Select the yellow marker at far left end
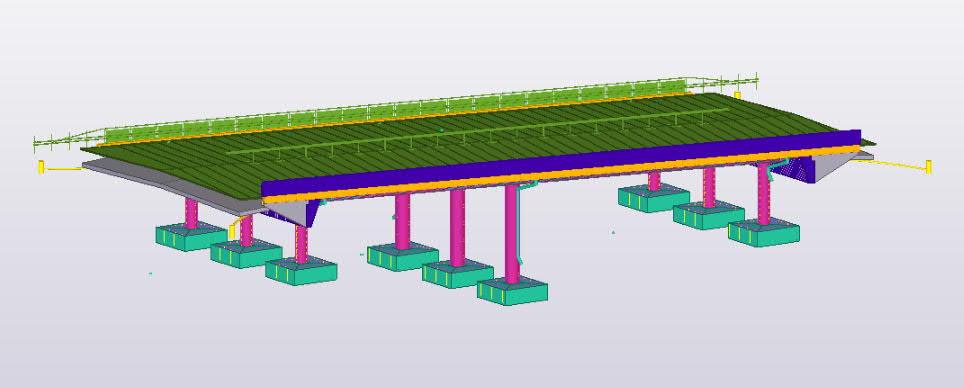The width and height of the screenshot is (964, 388). click(41, 167)
